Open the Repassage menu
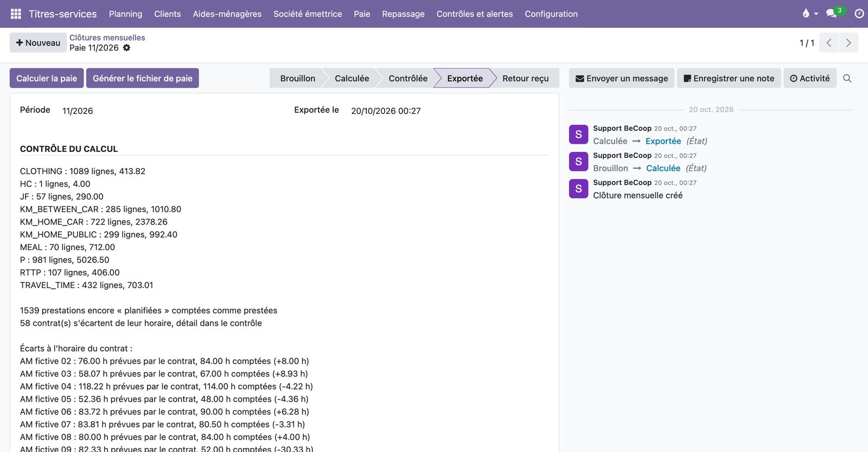The image size is (868, 452). (403, 14)
